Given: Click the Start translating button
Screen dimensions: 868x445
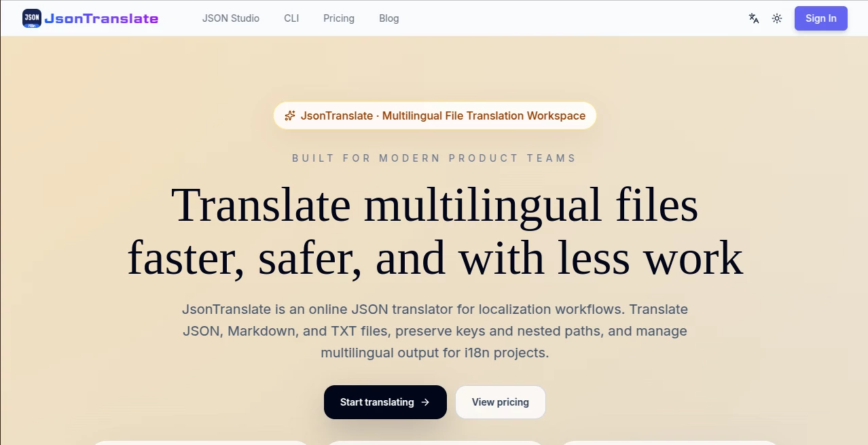Looking at the screenshot, I should click(x=385, y=402).
